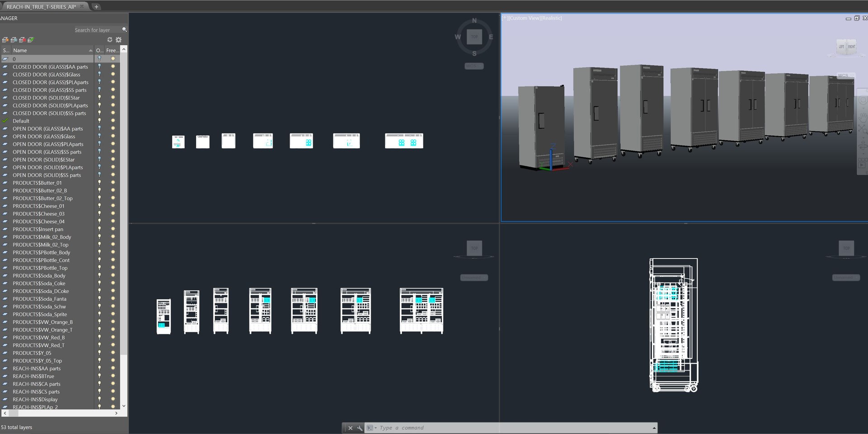Screen dimensions: 868x434
Task: Open Unnamed UCS dropdown in bottom-right viewport
Action: click(846, 278)
